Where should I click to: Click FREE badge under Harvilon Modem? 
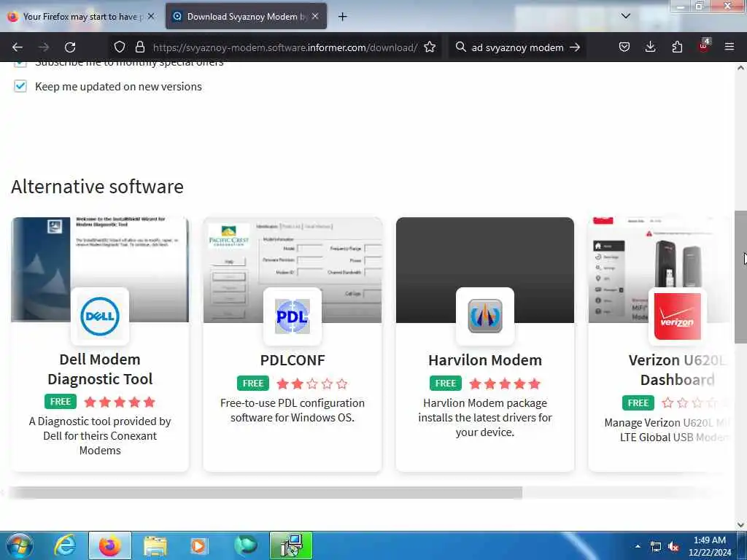[446, 383]
